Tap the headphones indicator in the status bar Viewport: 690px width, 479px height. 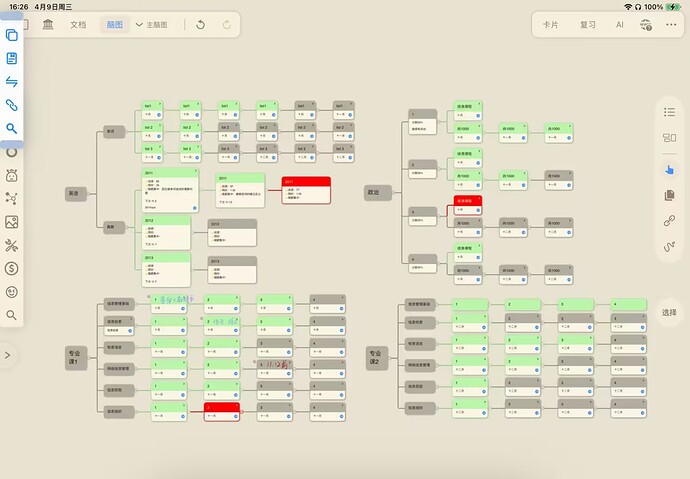[x=638, y=7]
